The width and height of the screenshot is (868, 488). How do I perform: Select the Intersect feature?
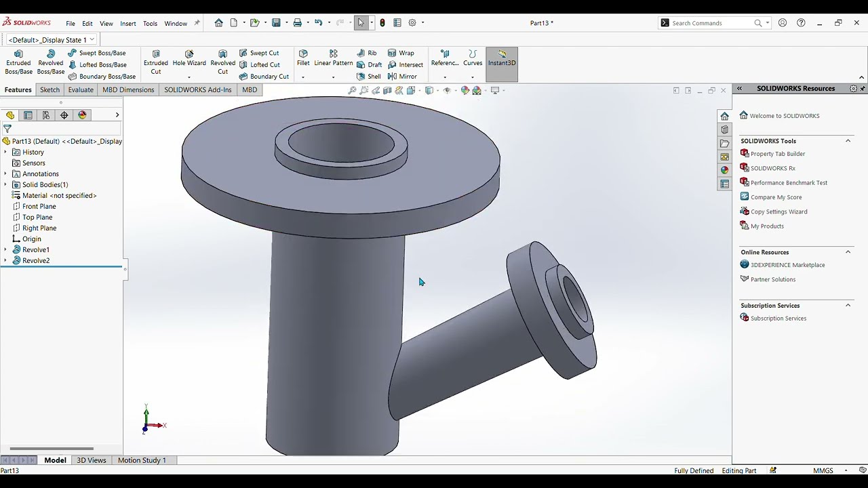click(405, 64)
